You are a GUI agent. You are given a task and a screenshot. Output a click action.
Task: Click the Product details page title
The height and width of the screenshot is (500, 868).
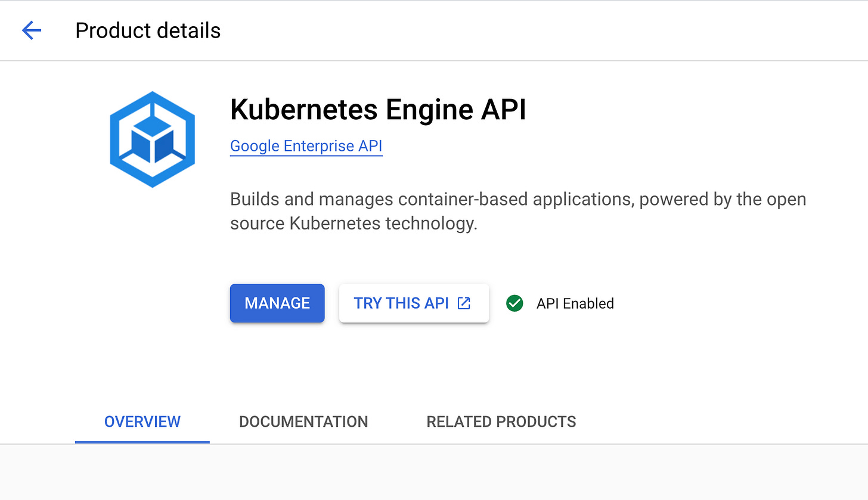(x=148, y=30)
